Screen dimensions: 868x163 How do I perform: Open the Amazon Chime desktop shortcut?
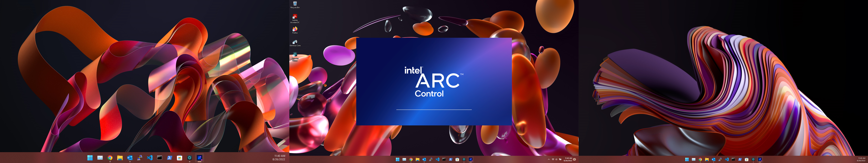(295, 57)
